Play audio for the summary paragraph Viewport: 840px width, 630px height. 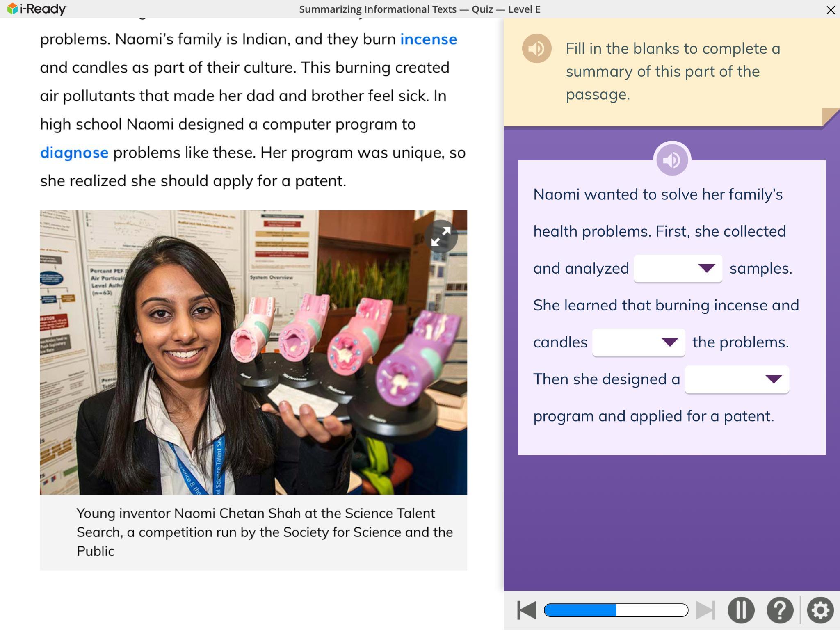click(672, 160)
